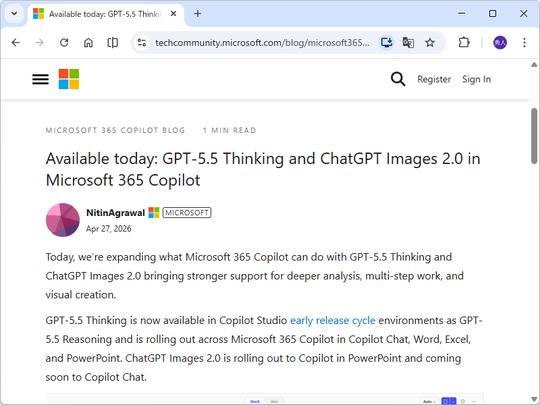Click the Register link

tap(434, 79)
